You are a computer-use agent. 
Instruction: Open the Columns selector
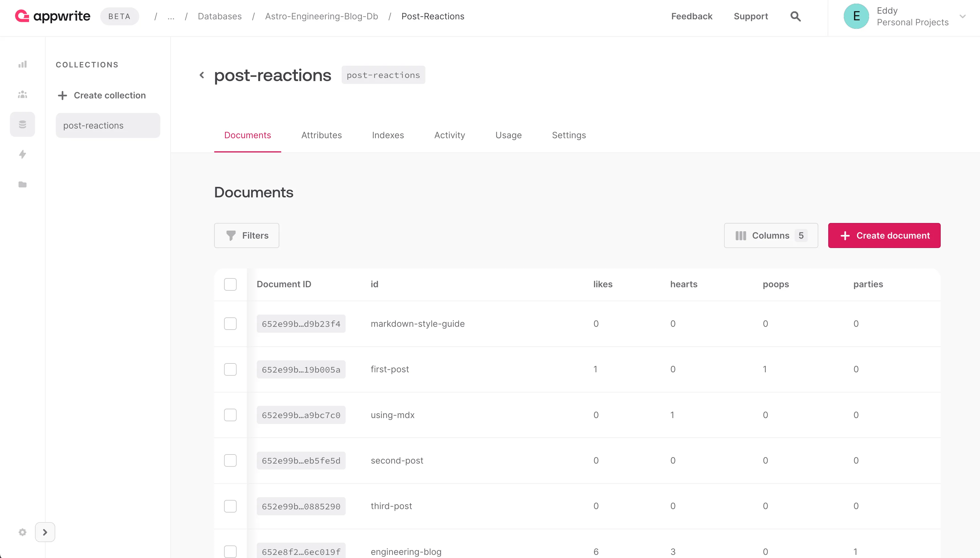tap(770, 235)
